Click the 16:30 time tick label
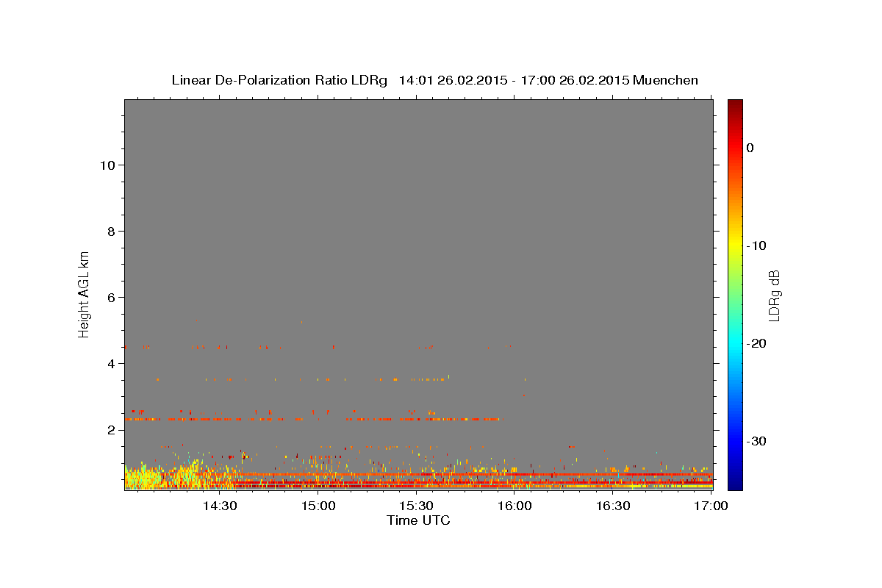882x588 pixels. pyautogui.click(x=613, y=506)
